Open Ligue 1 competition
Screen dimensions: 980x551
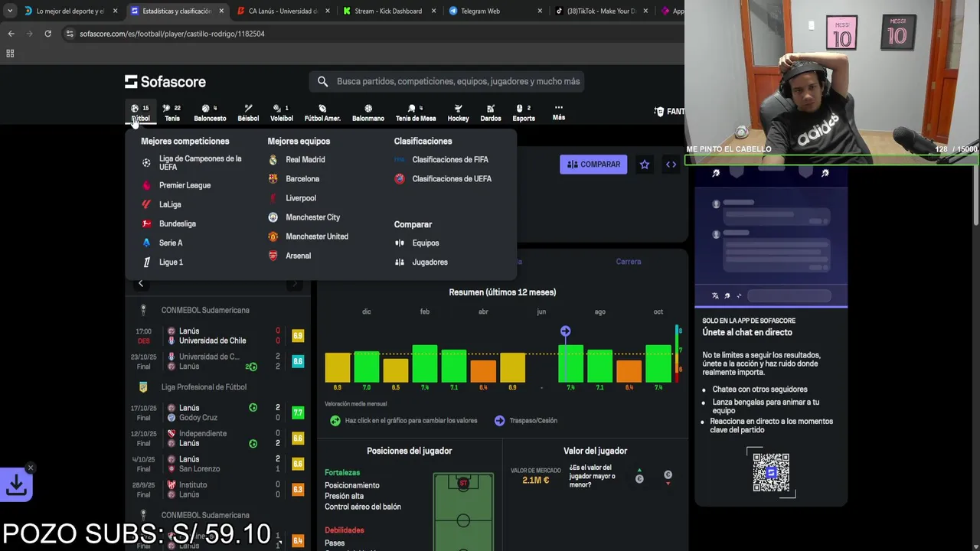pyautogui.click(x=162, y=262)
